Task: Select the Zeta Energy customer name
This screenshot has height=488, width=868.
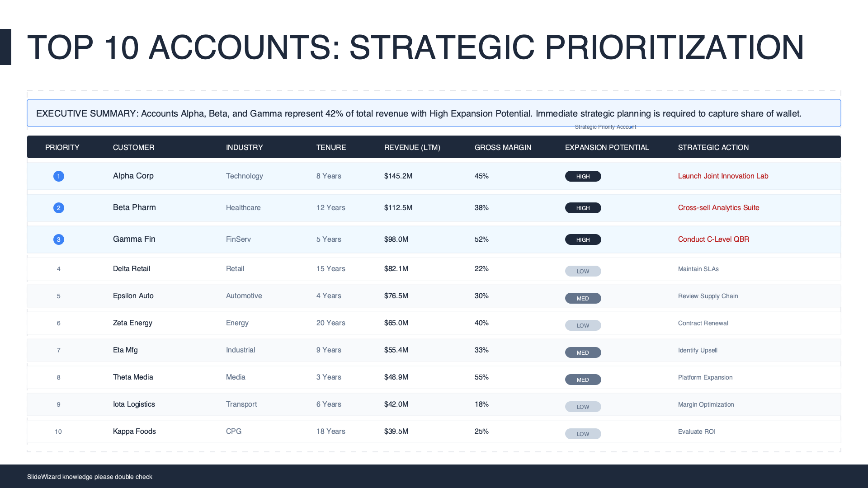Action: pos(132,323)
